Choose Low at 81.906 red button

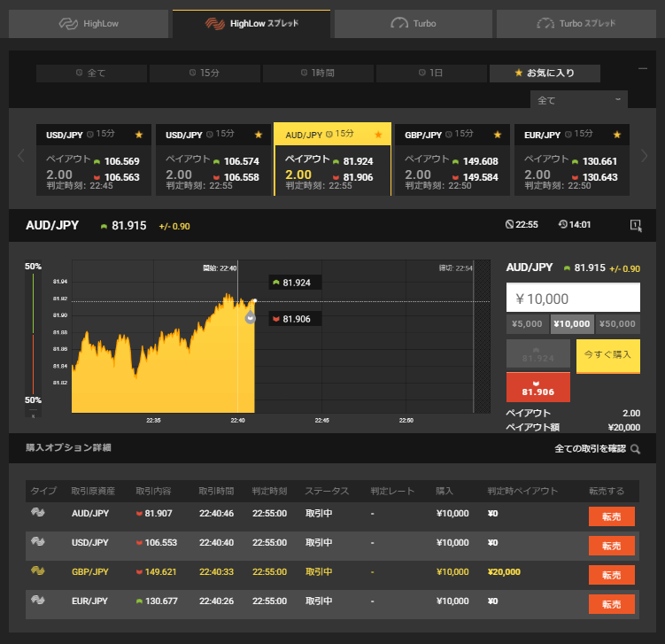click(538, 387)
